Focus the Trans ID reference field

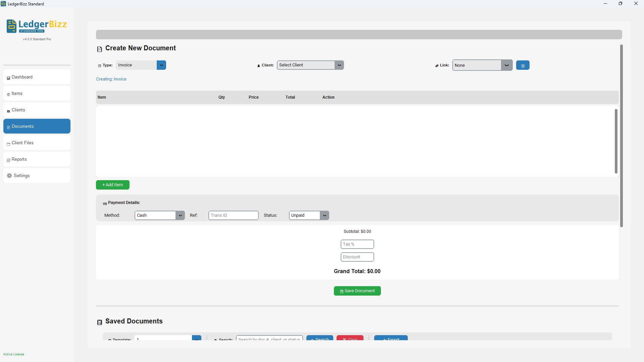point(234,215)
